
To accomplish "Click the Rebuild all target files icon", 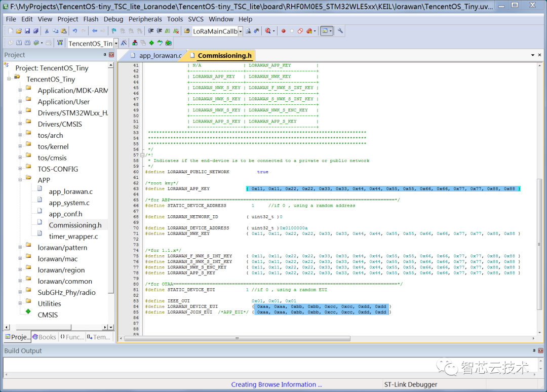I will tap(27, 43).
